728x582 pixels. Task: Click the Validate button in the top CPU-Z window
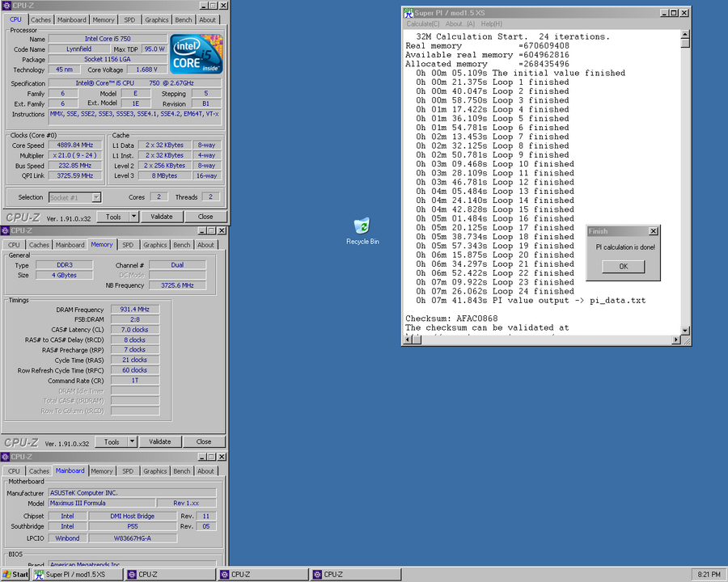[161, 217]
